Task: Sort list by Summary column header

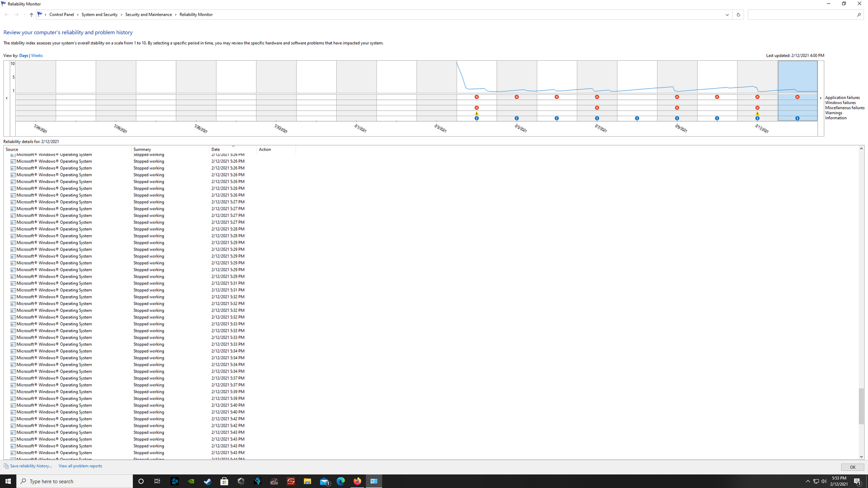Action: [x=170, y=149]
